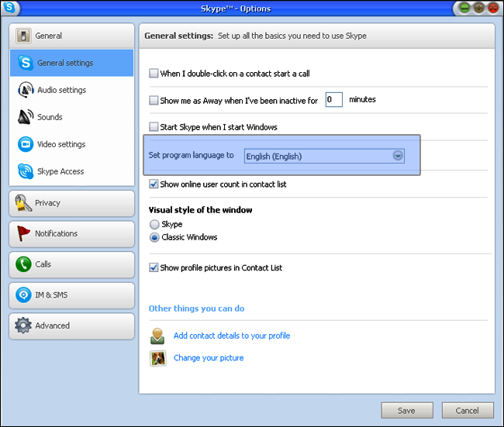Uncheck Show profile pictures in Contact List

pos(154,267)
